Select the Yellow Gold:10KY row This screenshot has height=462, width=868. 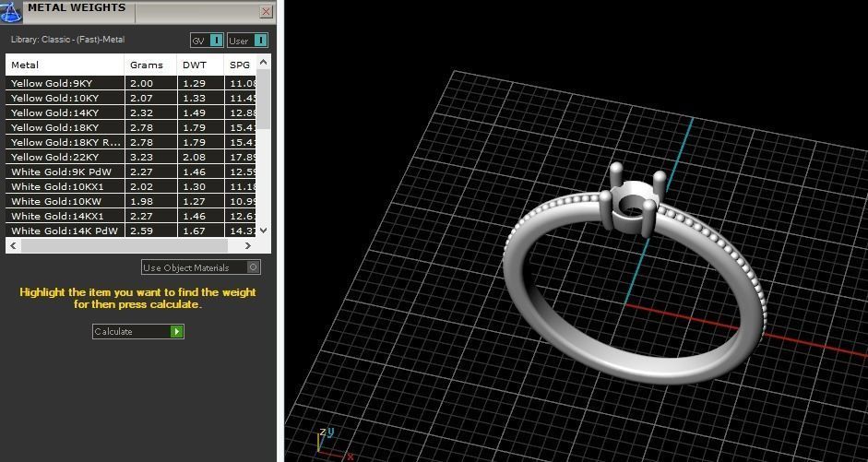131,98
